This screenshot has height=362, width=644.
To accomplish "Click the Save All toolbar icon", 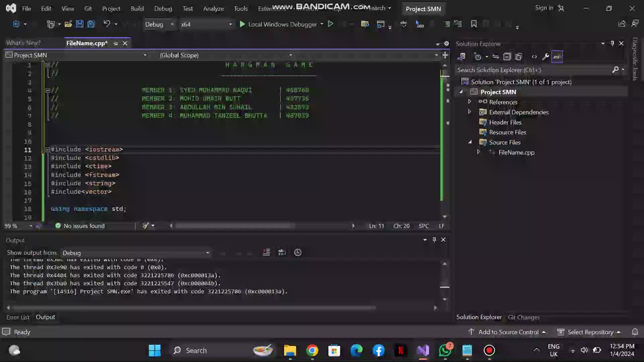I will coord(91,24).
